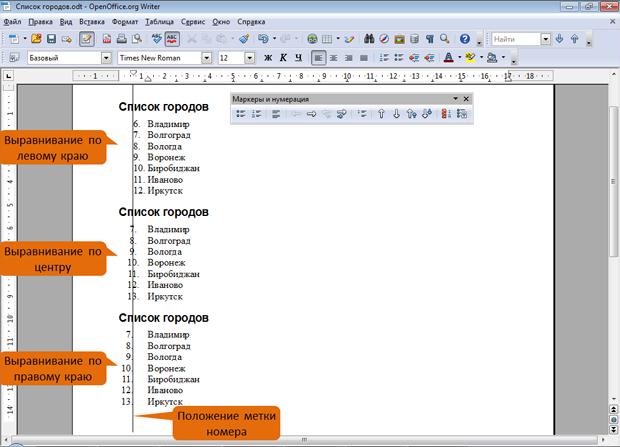Open the Формат menu
The height and width of the screenshot is (447, 620).
125,22
